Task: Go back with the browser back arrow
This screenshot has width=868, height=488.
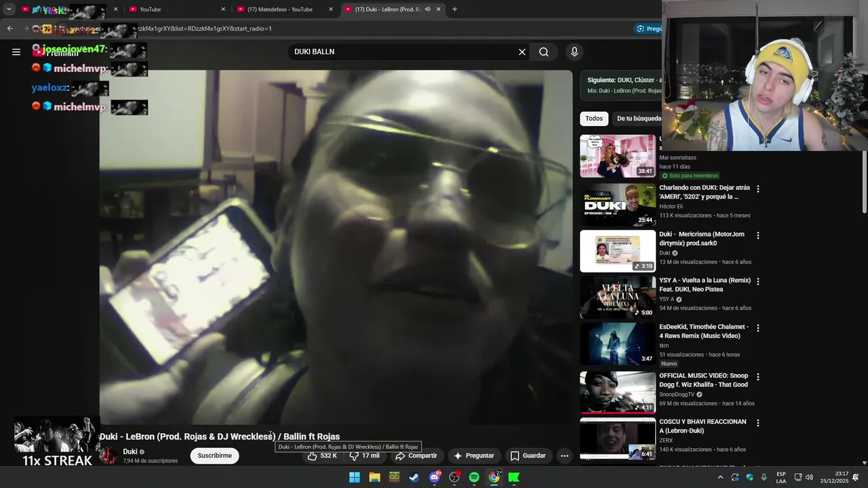Action: point(9,28)
